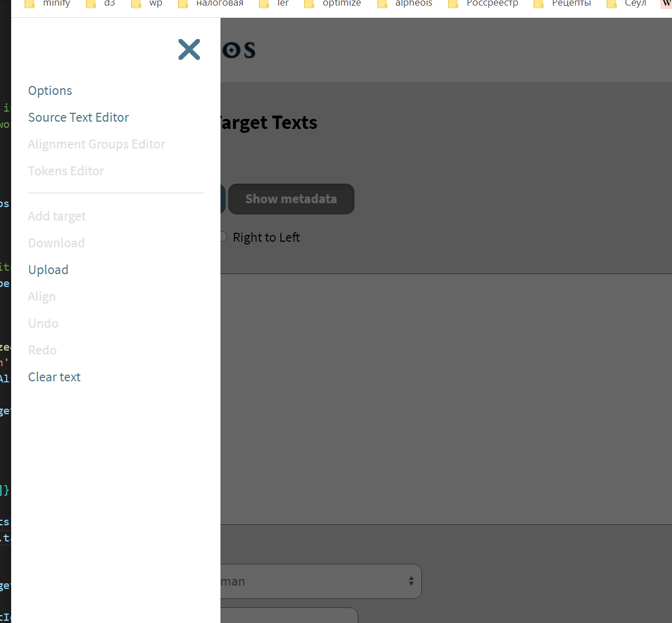Select the Alignment Groups Editor entry
Screen dimensions: 672x623
click(x=96, y=144)
